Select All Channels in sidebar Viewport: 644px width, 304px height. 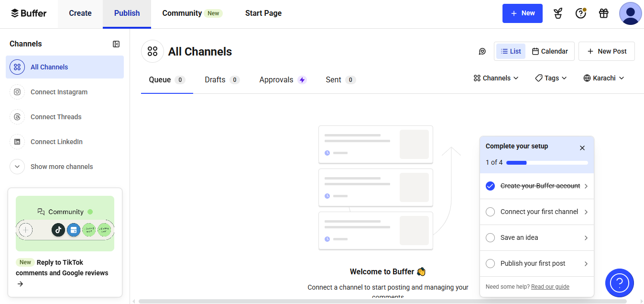tap(65, 67)
